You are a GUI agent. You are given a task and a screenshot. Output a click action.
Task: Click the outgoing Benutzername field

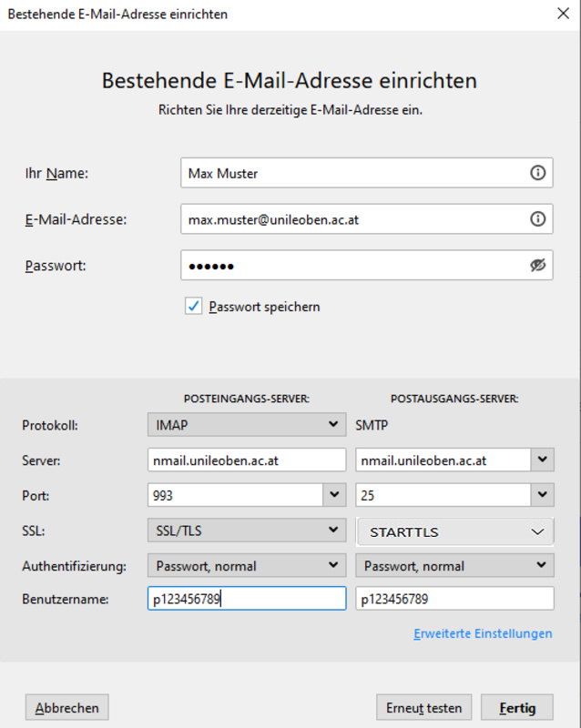pos(454,600)
